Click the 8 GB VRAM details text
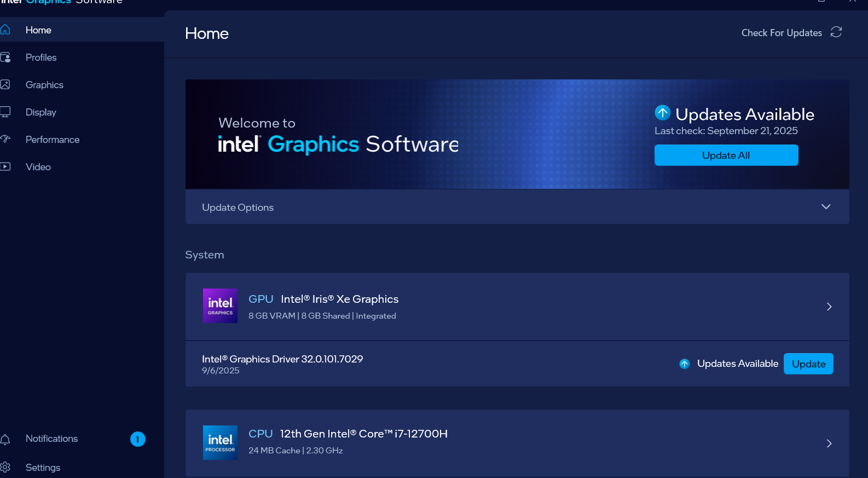This screenshot has width=868, height=478. pos(322,316)
